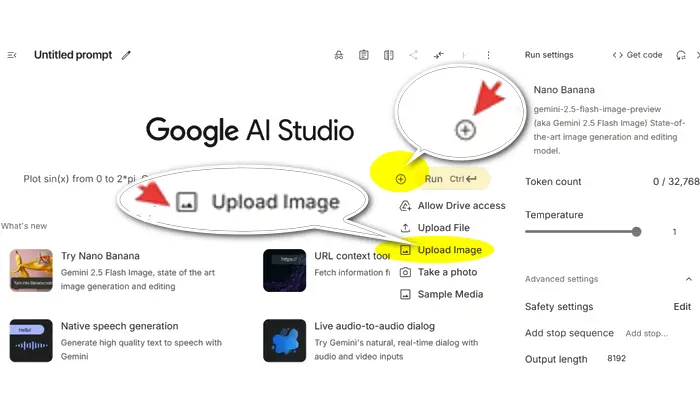700x409 pixels.
Task: Click the Temperature slider handle
Action: [x=636, y=231]
